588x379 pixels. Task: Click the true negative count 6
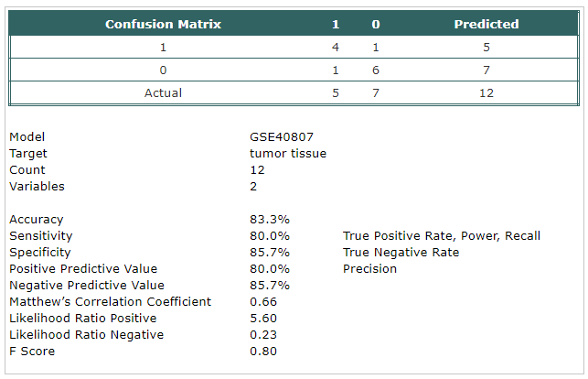(375, 70)
